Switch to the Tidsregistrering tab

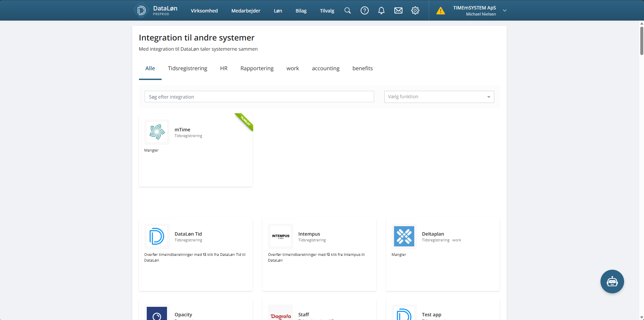point(188,69)
